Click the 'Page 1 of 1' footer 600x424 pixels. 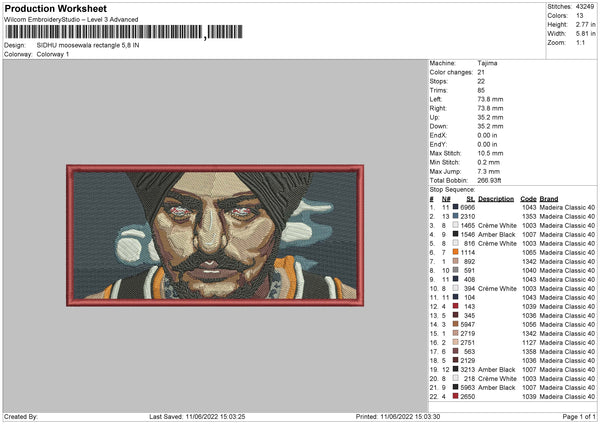coord(579,416)
